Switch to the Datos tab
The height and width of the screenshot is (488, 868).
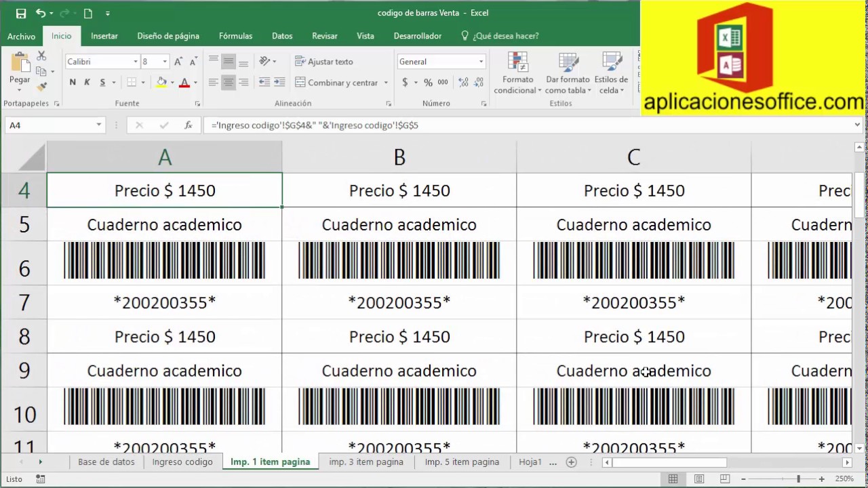[282, 36]
